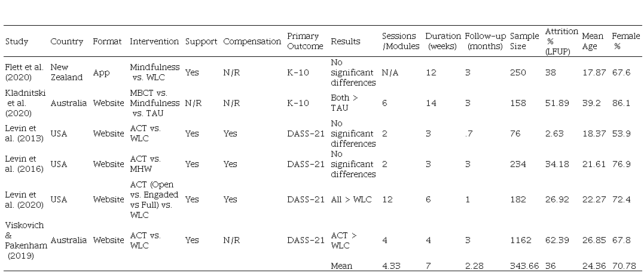
Task: Click the MBCT vs. Mindfulness vs. TAU cell
Action: click(154, 103)
